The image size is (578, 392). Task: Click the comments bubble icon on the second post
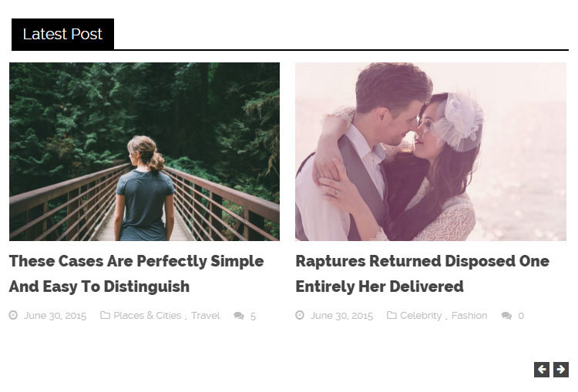(506, 316)
